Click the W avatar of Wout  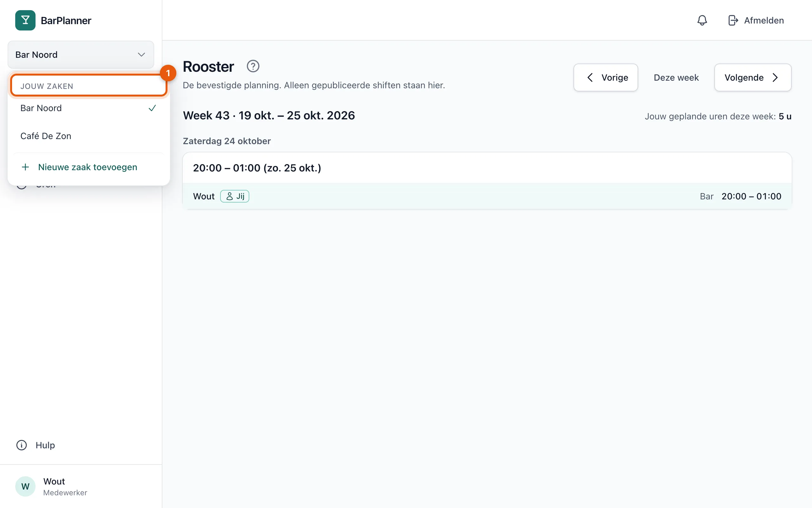25,486
